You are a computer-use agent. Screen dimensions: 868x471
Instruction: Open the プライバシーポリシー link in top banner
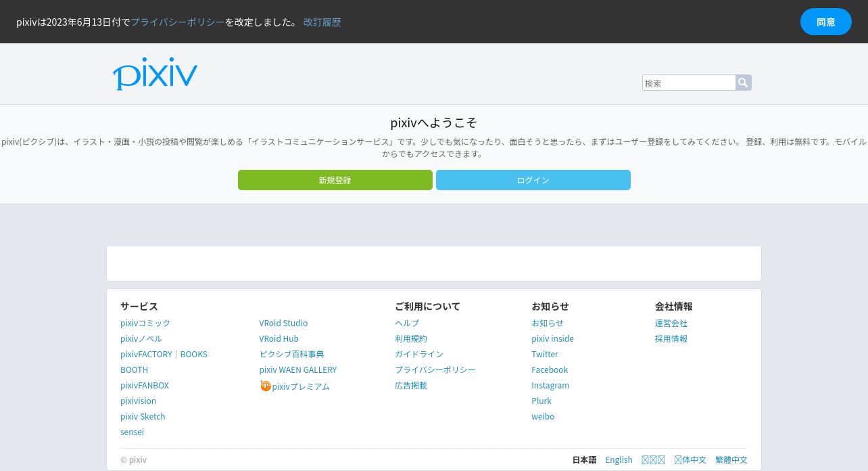(177, 22)
